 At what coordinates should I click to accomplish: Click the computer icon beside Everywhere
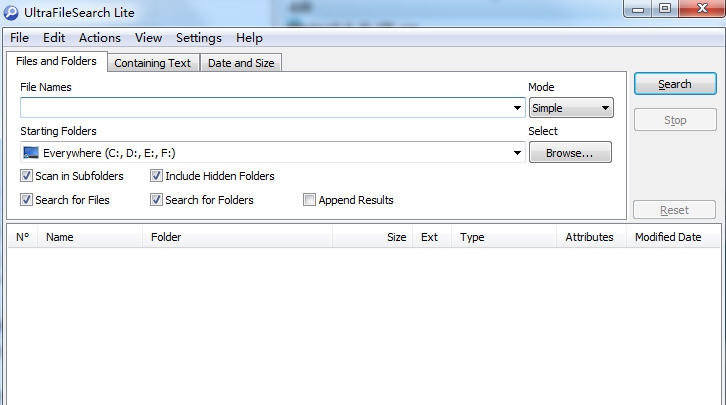[x=31, y=153]
